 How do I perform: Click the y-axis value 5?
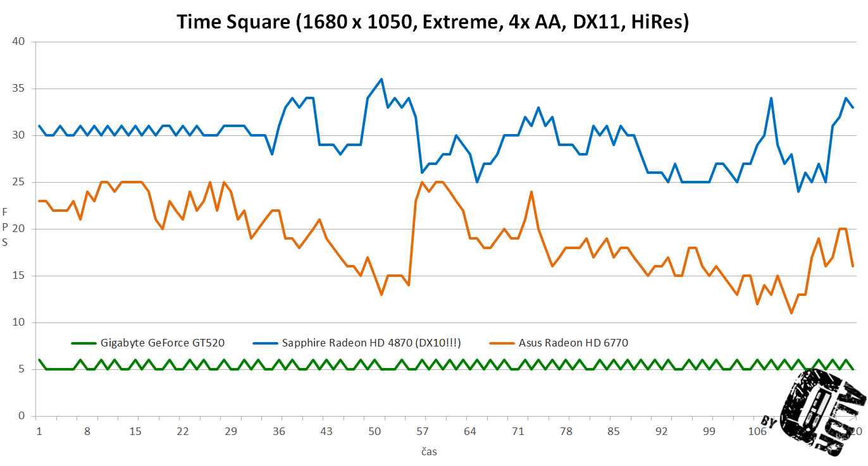tap(22, 369)
